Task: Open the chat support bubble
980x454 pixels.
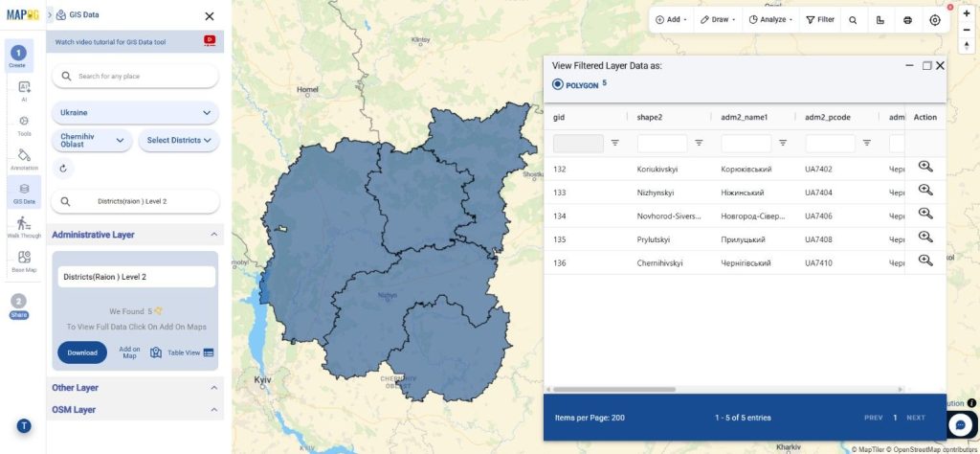Action: (960, 425)
